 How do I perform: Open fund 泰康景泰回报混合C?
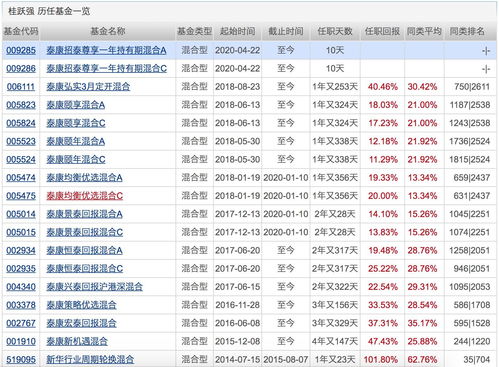pyautogui.click(x=85, y=232)
